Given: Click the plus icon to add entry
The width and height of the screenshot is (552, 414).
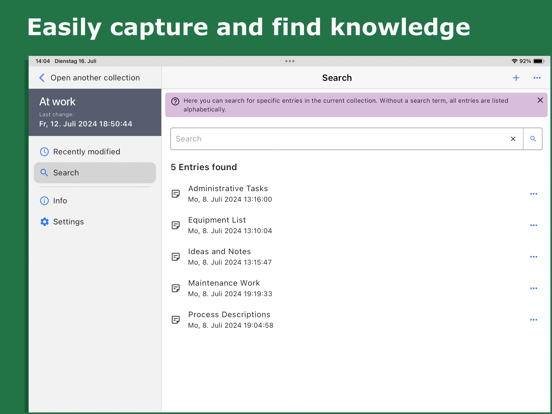Looking at the screenshot, I should pyautogui.click(x=516, y=78).
